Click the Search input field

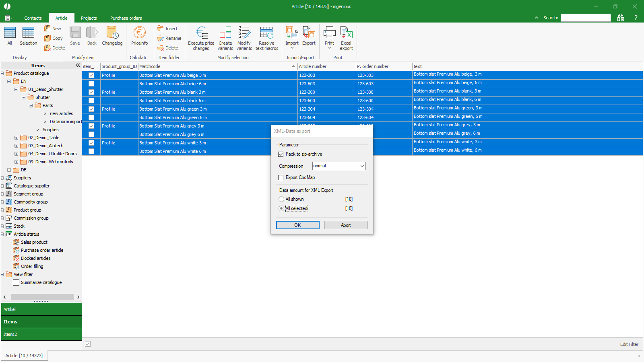[x=586, y=18]
